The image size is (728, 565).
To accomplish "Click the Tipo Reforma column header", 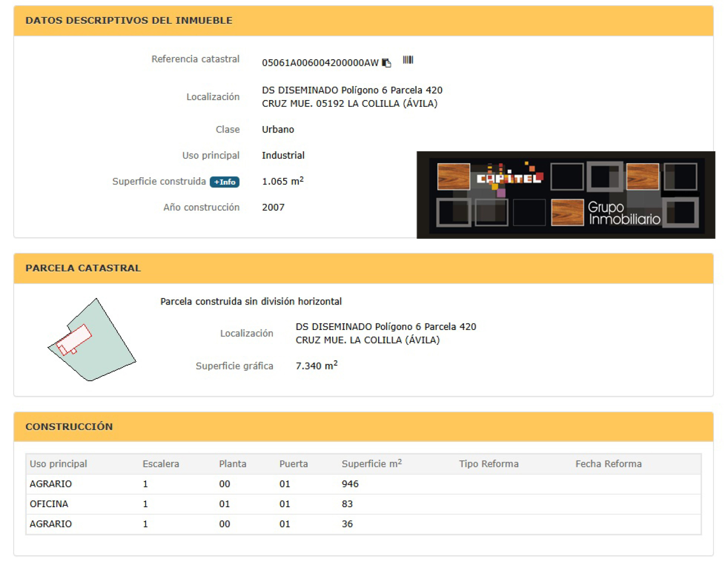I will [488, 464].
